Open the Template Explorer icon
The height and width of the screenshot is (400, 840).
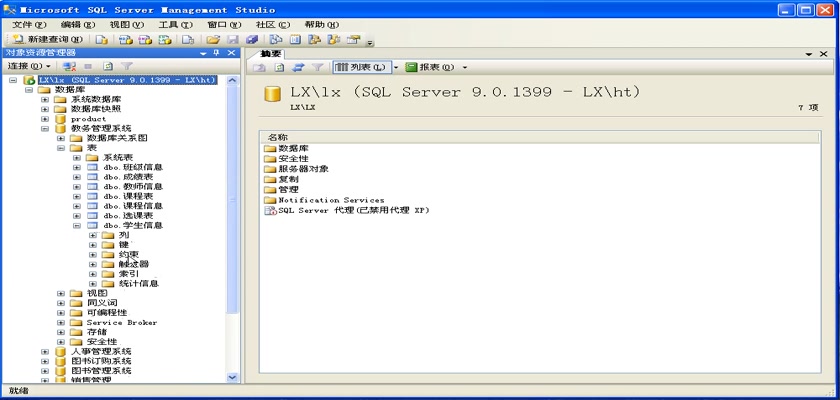(334, 40)
